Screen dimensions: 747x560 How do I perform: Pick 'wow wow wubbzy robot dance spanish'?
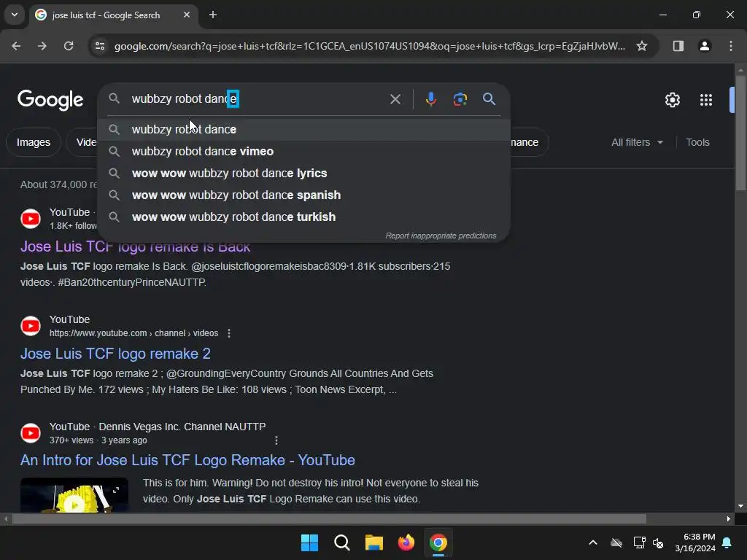(x=304, y=195)
